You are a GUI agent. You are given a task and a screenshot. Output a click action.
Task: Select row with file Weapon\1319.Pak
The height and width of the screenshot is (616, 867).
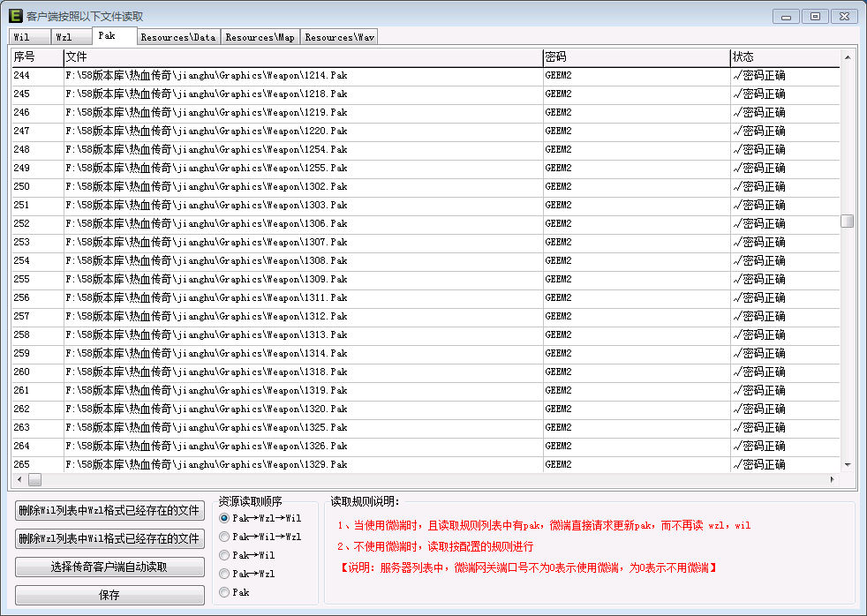click(426, 390)
